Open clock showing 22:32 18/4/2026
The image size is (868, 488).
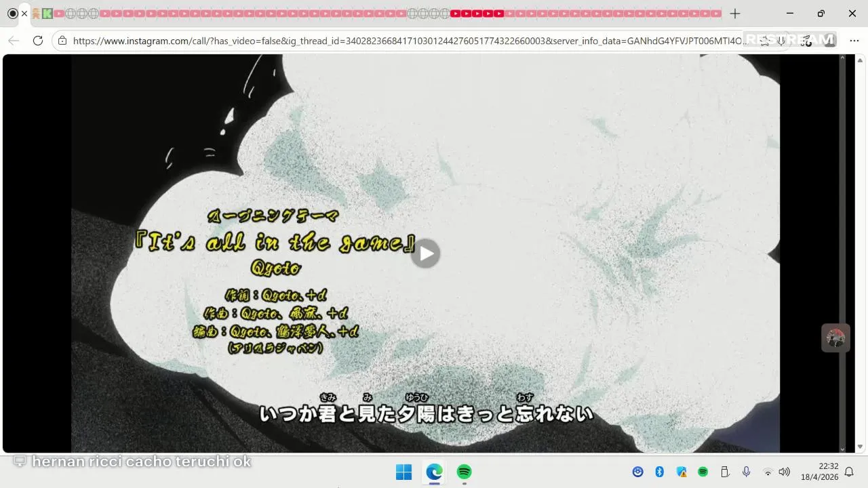tap(819, 472)
